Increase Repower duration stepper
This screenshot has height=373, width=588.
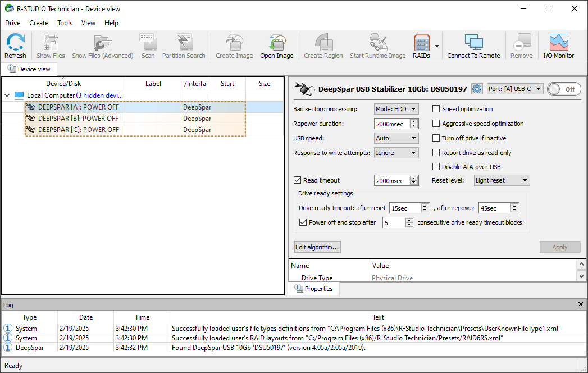point(414,121)
